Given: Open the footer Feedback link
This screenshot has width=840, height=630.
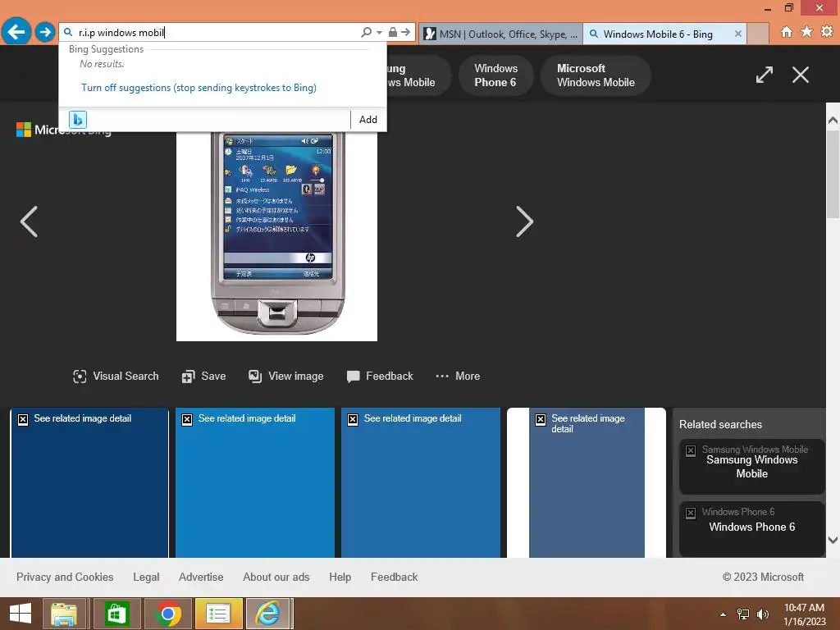Looking at the screenshot, I should (395, 577).
